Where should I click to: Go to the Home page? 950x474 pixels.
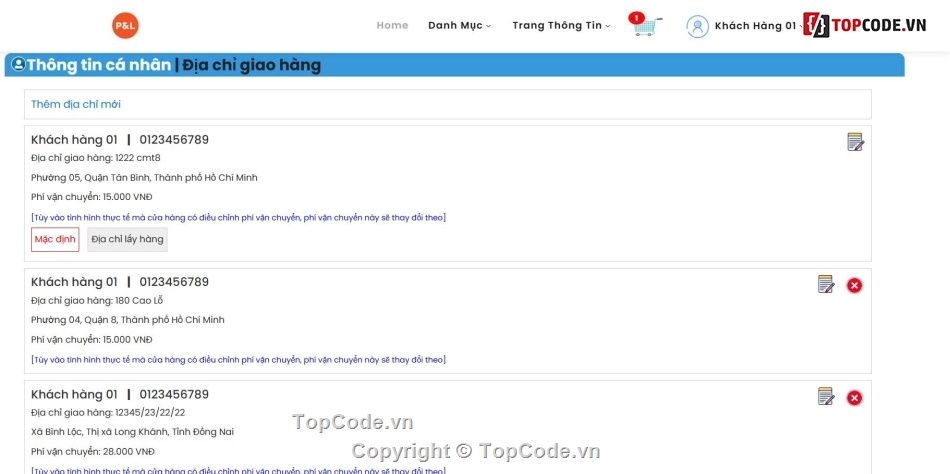[x=392, y=25]
